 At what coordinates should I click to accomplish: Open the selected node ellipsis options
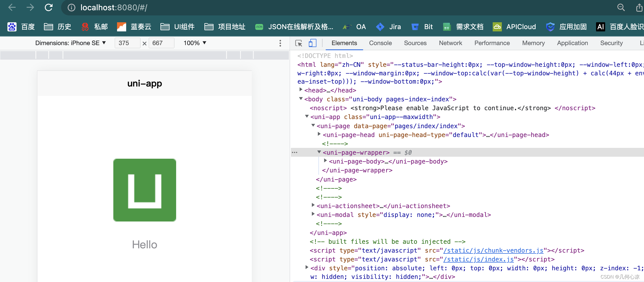[295, 152]
